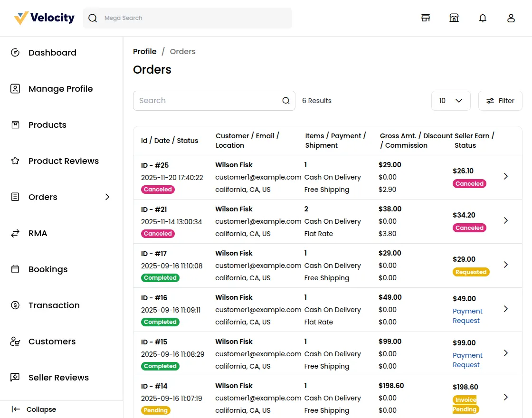532x418 pixels.
Task: Click the Bookings calendar icon
Action: click(15, 269)
